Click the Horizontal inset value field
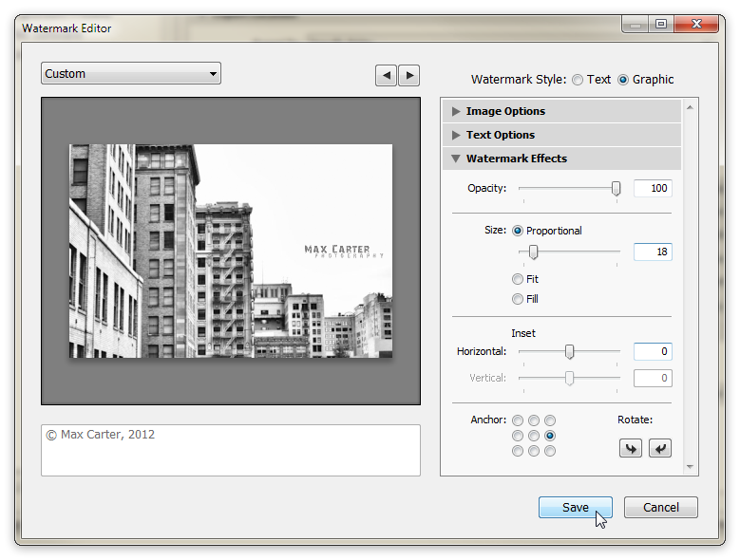This screenshot has width=740, height=560. (653, 351)
